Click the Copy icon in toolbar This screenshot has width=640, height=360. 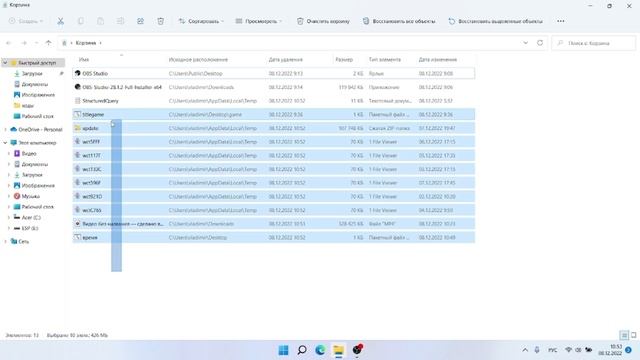[80, 21]
